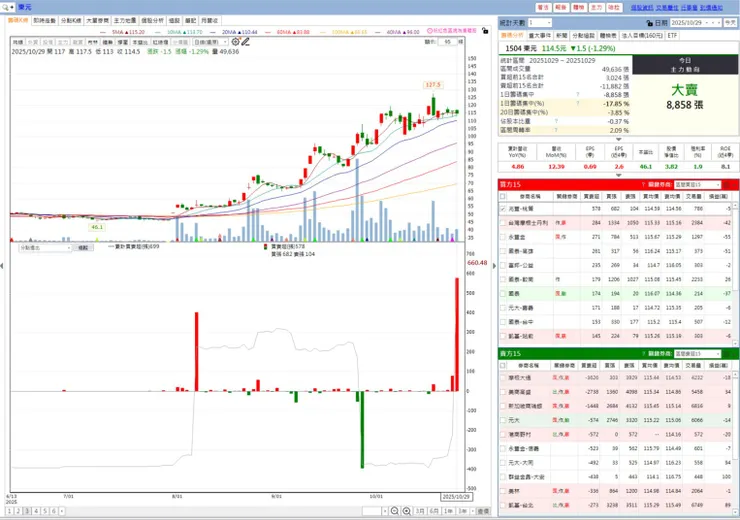Image resolution: width=740 pixels, height=520 pixels.
Task: Click the 搜配 button beside the 分點進出 dropdown
Action: tap(83, 248)
